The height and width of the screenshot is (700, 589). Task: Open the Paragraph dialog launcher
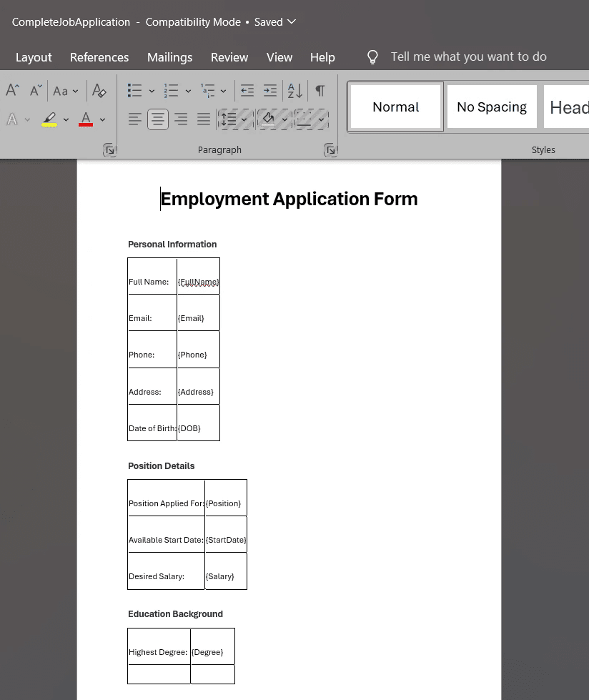click(x=330, y=150)
